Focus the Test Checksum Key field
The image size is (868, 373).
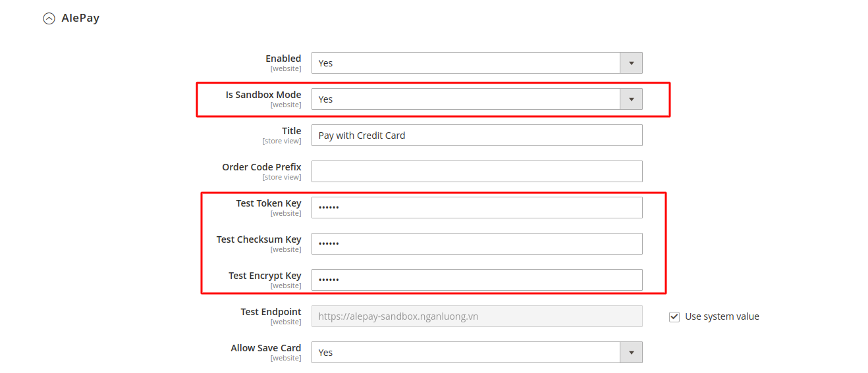tap(477, 244)
